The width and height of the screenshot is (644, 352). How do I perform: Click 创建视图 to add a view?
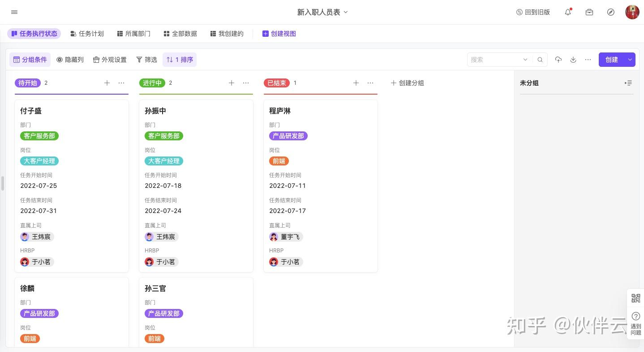(x=279, y=34)
